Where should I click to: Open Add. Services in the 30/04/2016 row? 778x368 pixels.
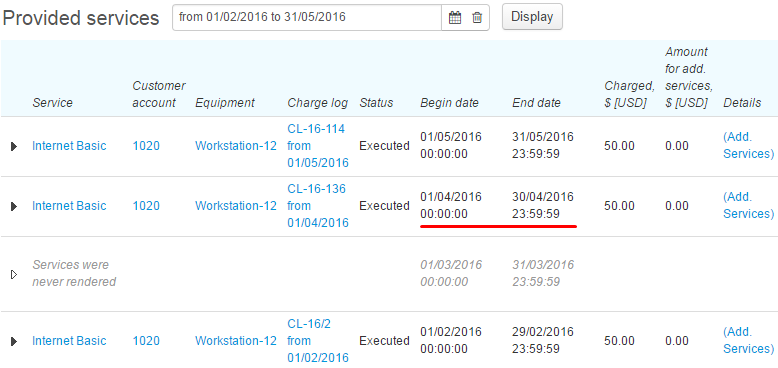pos(748,205)
